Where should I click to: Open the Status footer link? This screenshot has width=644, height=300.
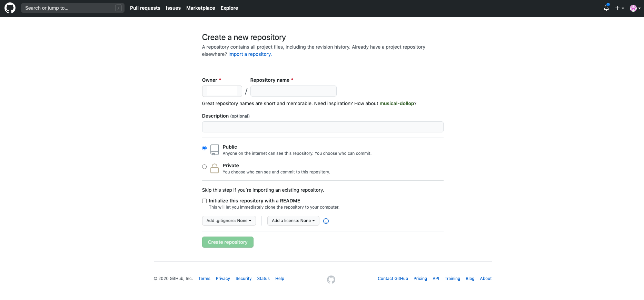click(x=263, y=279)
